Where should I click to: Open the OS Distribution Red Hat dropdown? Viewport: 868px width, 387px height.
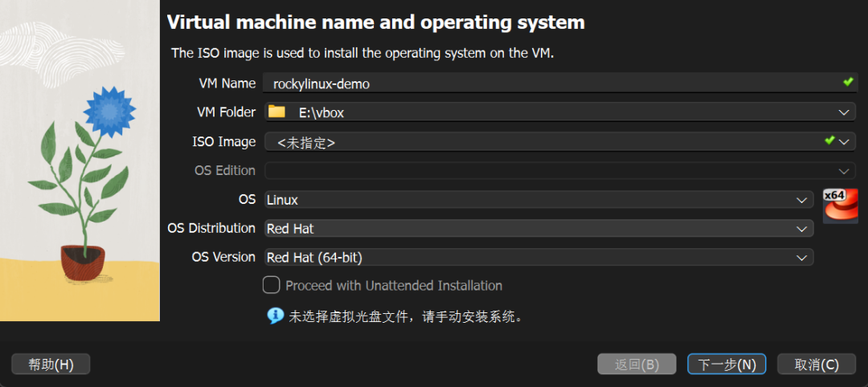(538, 228)
